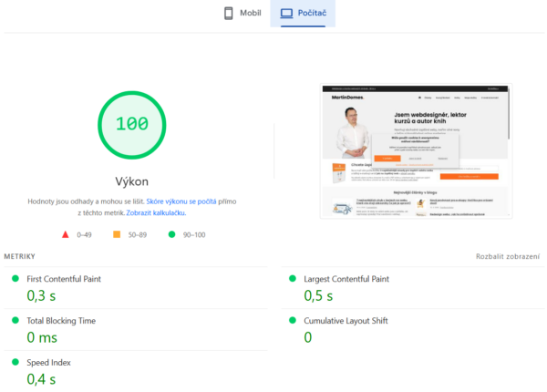The image size is (547, 392).
Task: Click the laptop icon beside Počítač
Action: point(287,14)
